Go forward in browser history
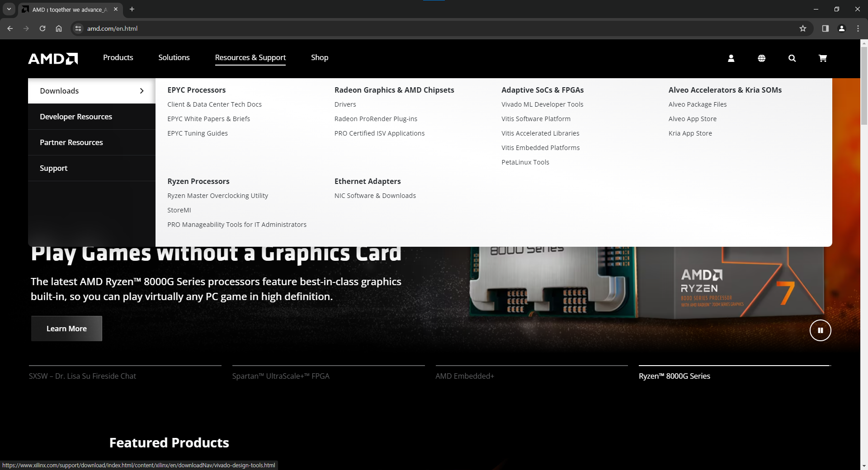868x470 pixels. pyautogui.click(x=26, y=28)
